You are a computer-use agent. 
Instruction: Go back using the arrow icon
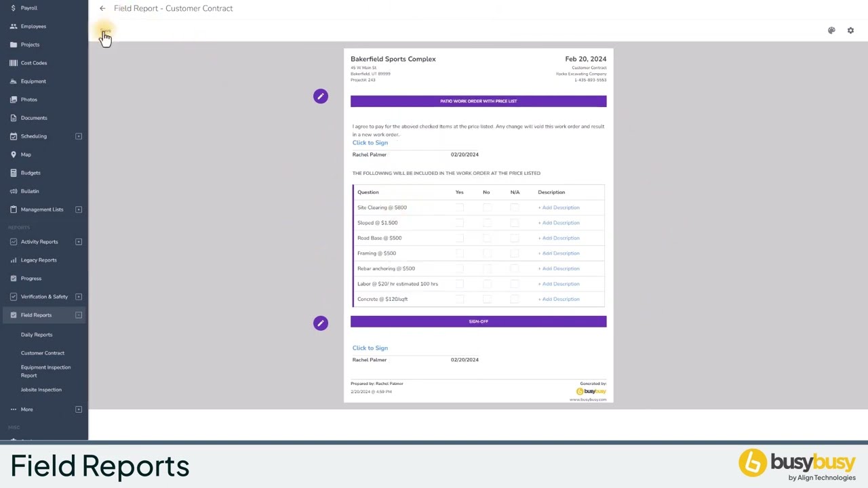click(102, 9)
